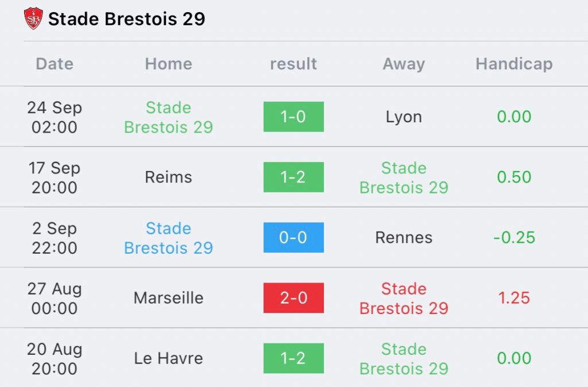588x387 pixels.
Task: Open the 1-2 result for Le Havre match
Action: 293,358
